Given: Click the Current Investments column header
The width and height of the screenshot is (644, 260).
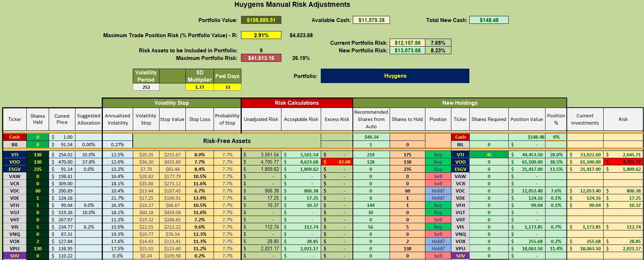Looking at the screenshot, I should click(x=585, y=119).
